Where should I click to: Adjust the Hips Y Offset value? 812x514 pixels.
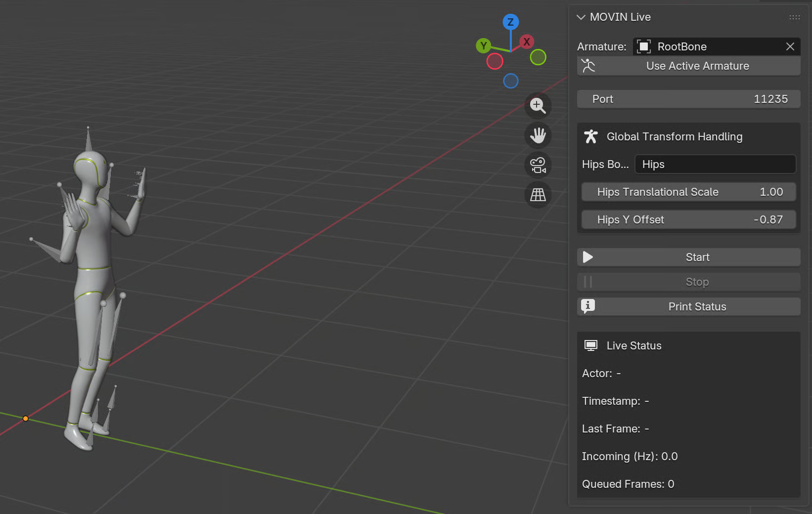tap(688, 220)
